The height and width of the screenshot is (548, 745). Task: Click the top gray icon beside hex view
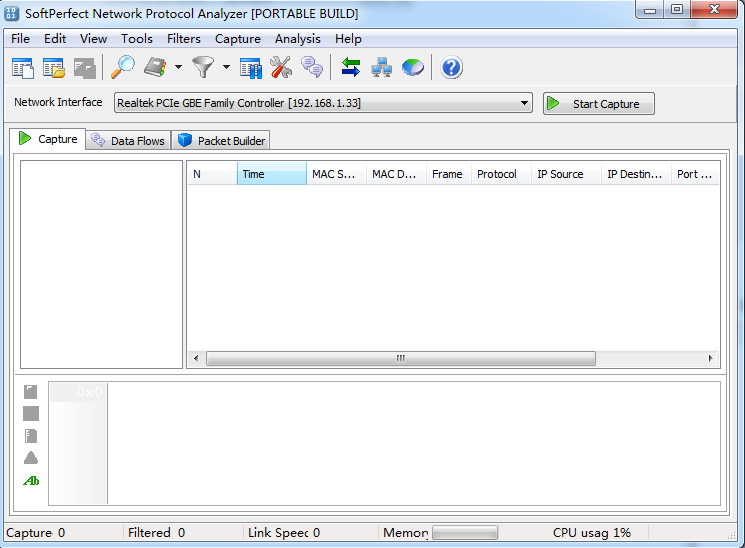[31, 392]
